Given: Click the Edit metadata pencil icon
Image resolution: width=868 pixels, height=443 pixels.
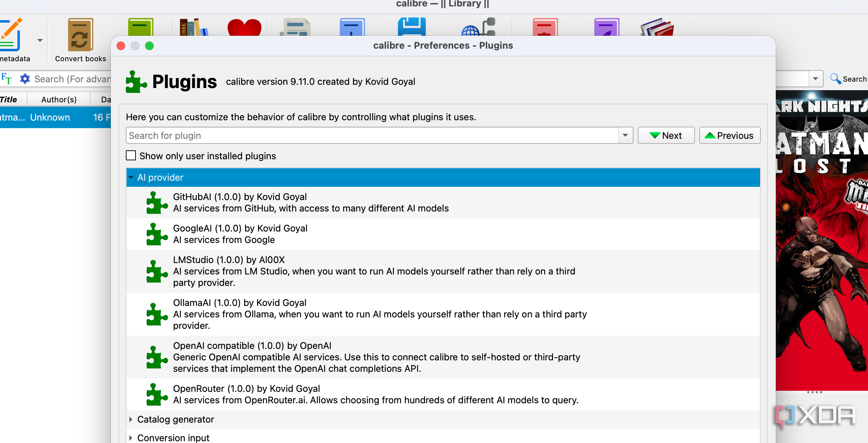Looking at the screenshot, I should tap(11, 34).
